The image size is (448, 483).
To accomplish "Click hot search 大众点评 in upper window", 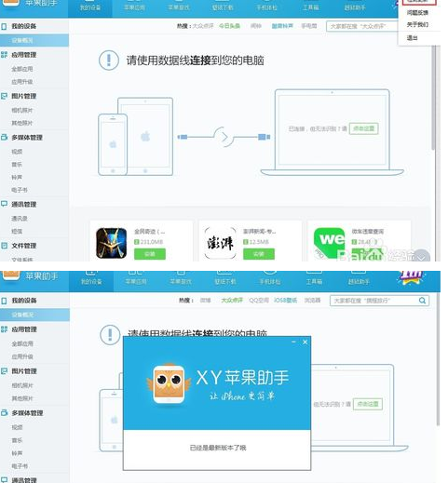I will click(x=203, y=26).
